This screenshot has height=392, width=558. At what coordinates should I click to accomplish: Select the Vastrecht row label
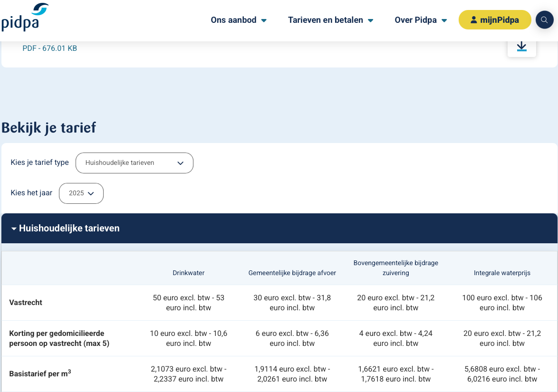click(x=26, y=303)
